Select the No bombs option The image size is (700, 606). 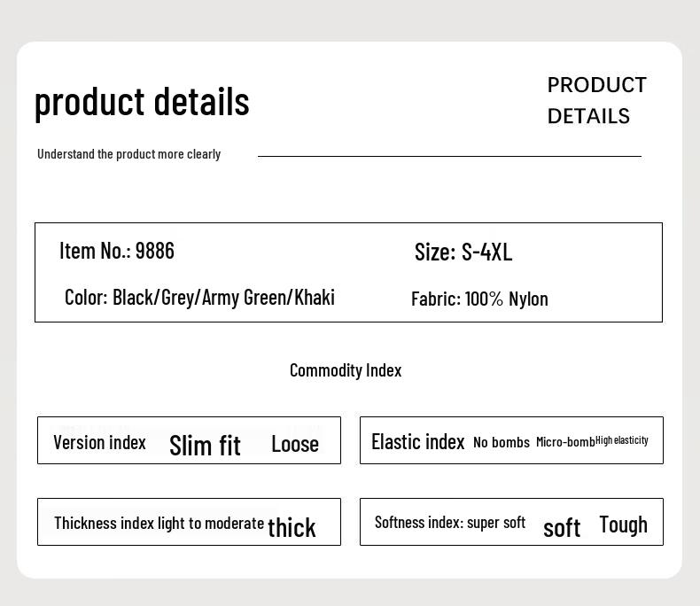502,442
